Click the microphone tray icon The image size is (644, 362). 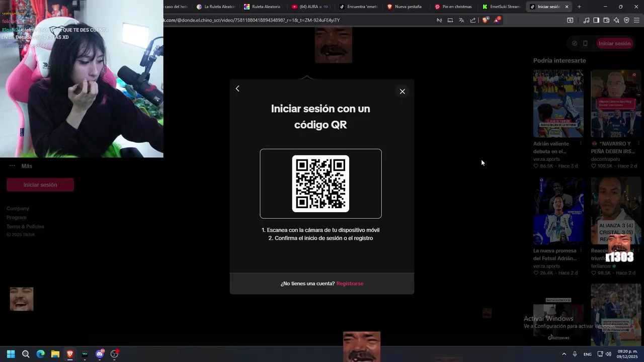tap(575, 354)
